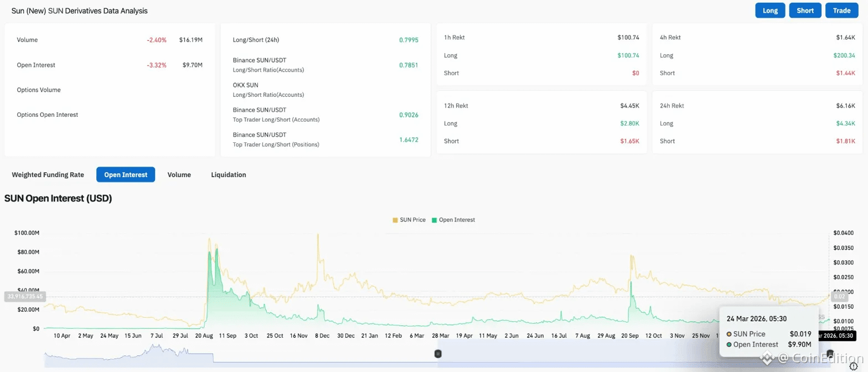Click the green Open Interest legend swatch
Image resolution: width=868 pixels, height=372 pixels.
435,220
